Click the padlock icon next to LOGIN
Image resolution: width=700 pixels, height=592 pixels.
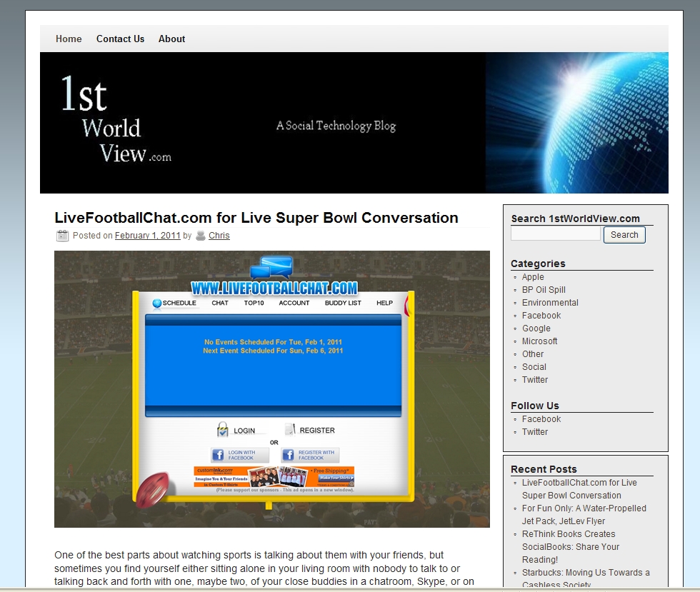[222, 429]
